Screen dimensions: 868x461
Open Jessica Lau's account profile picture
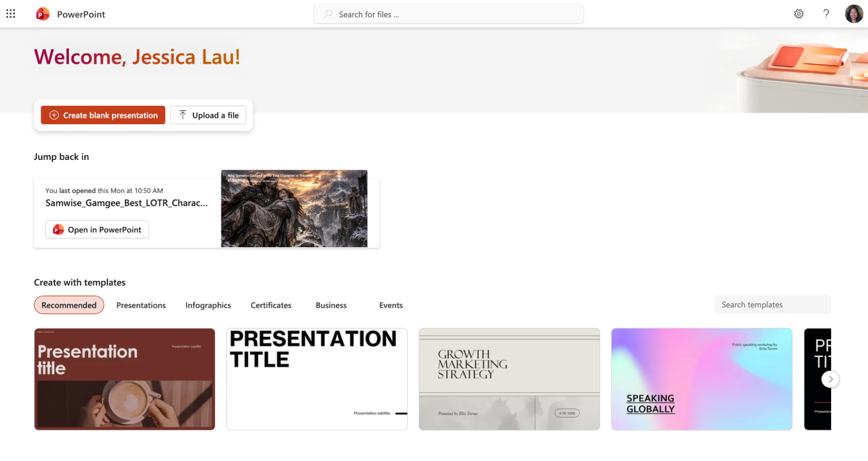tap(854, 14)
